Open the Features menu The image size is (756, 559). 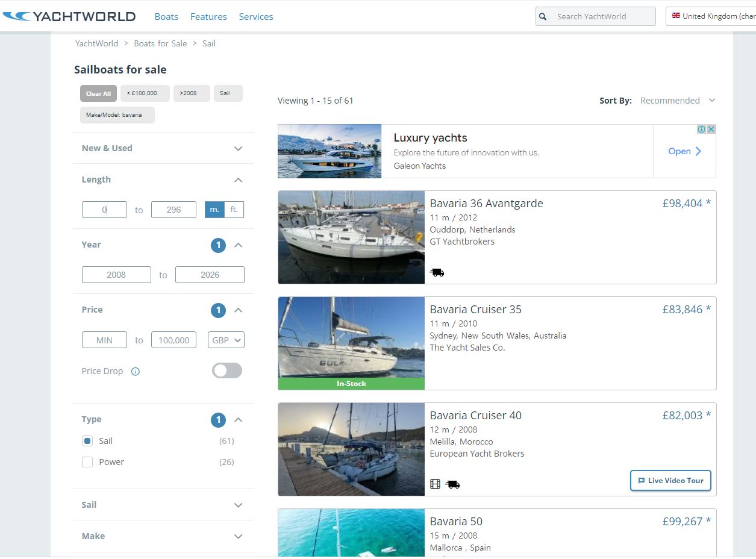click(208, 16)
